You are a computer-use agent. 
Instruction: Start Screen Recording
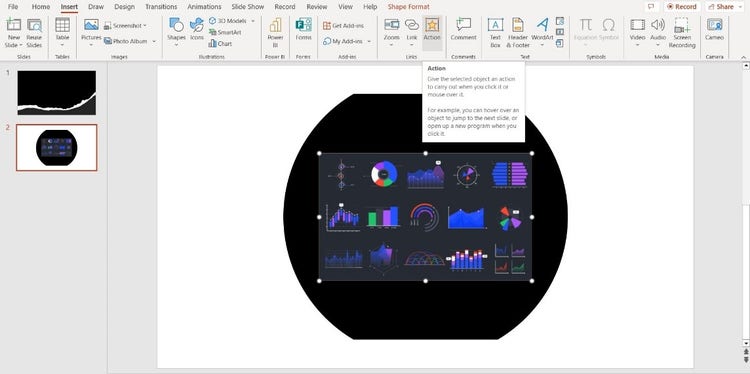click(x=682, y=33)
